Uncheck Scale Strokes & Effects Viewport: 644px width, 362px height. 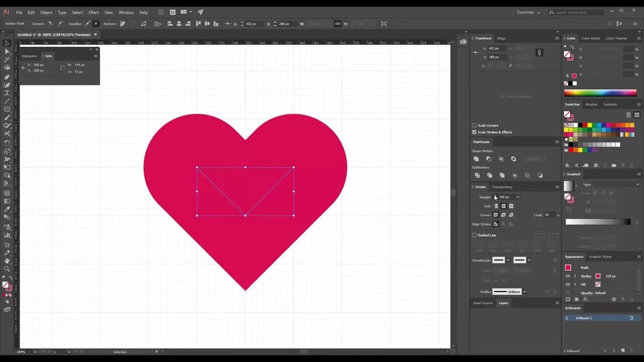pos(474,132)
